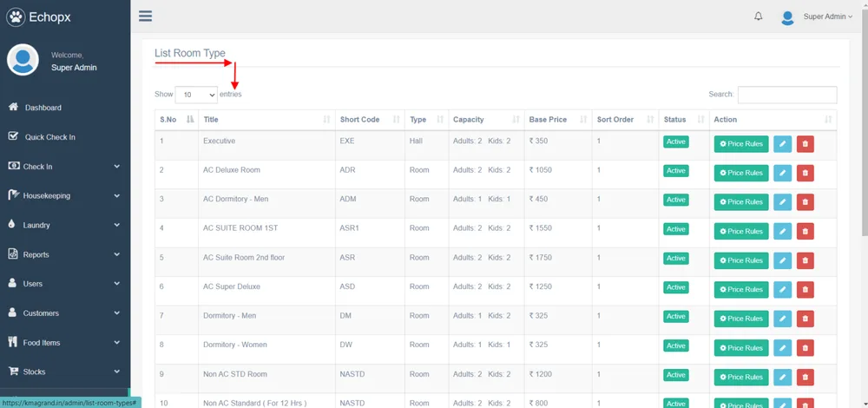This screenshot has height=408, width=868.
Task: Expand the Housekeeping sidebar menu
Action: pyautogui.click(x=65, y=195)
